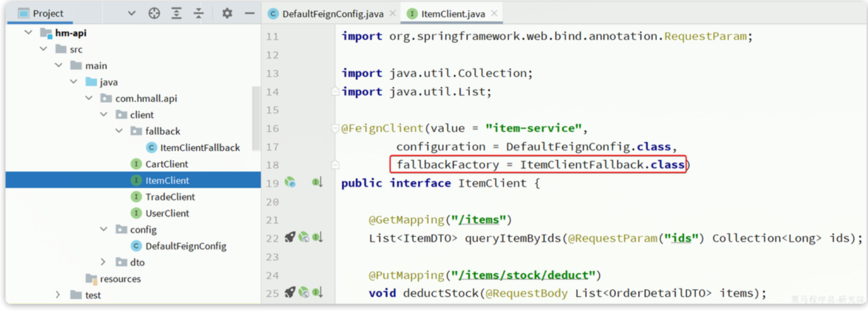Click Spring bean gutter icon on line 19

coord(290,182)
